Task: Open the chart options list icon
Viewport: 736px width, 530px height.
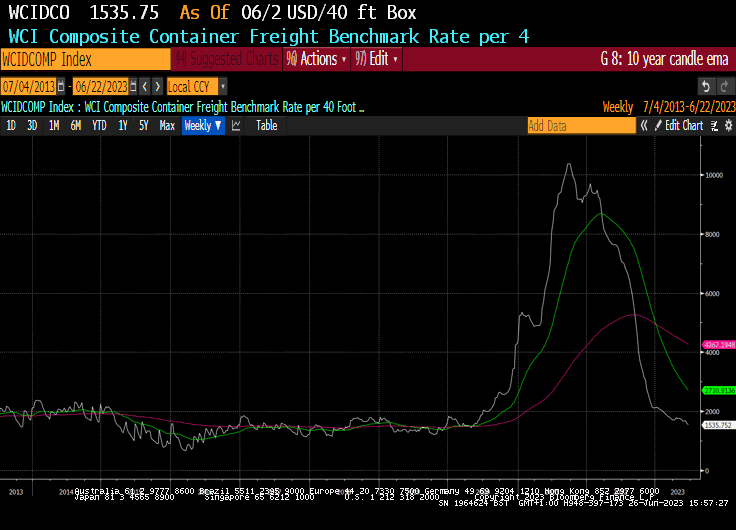Action: pos(714,125)
